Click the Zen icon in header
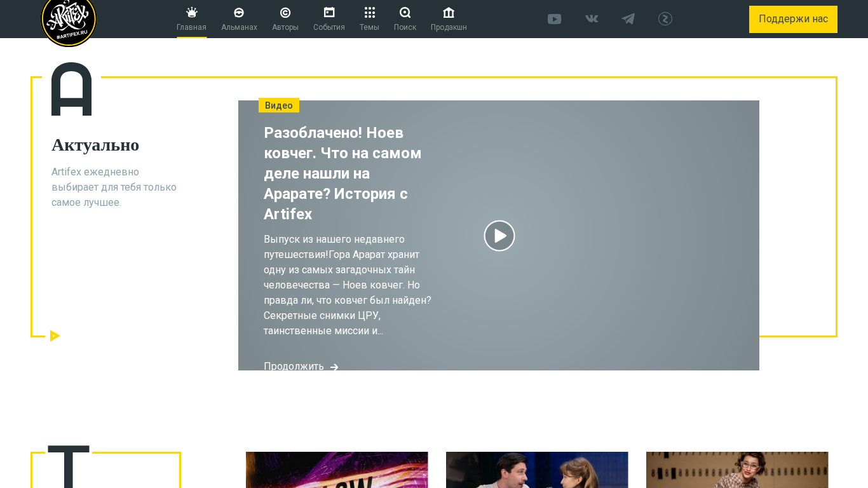Viewport: 868px width, 488px height. click(665, 19)
